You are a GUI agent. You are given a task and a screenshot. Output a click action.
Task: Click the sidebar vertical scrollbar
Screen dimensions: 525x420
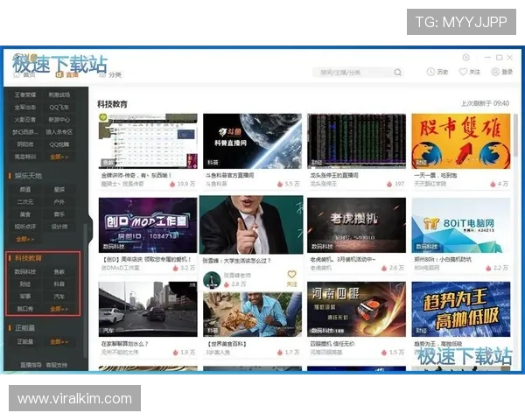click(86, 291)
